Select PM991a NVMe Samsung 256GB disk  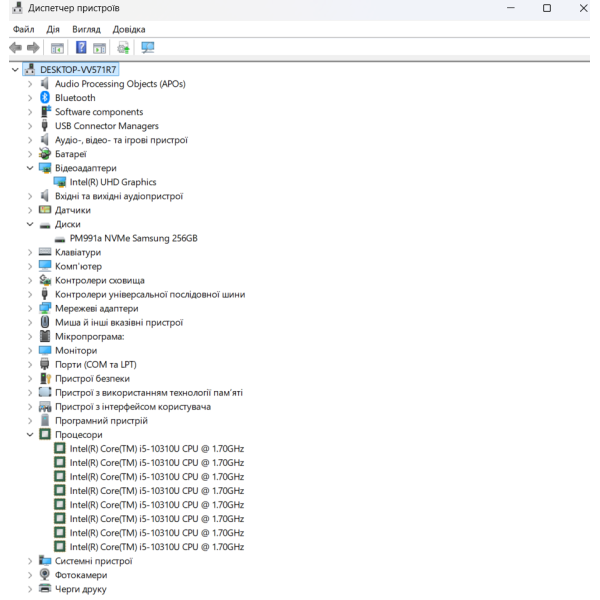point(134,238)
